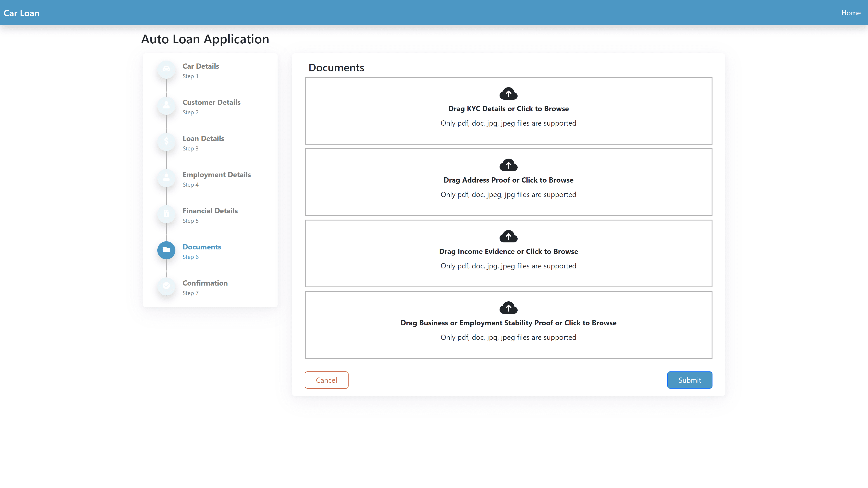
Task: Click the Car Loan brand link
Action: (21, 13)
